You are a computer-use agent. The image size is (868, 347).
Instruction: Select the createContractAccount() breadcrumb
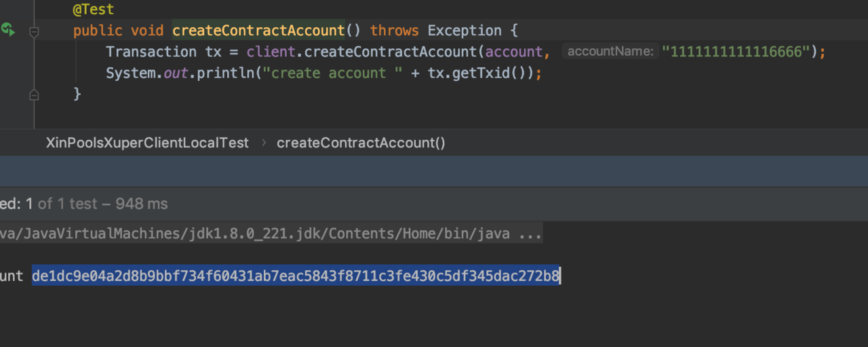[x=361, y=143]
